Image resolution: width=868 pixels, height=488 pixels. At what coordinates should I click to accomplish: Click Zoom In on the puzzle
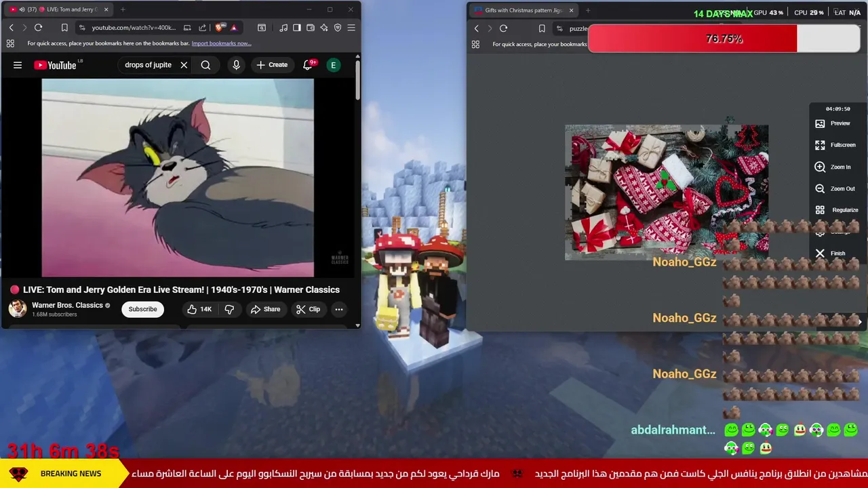[833, 167]
